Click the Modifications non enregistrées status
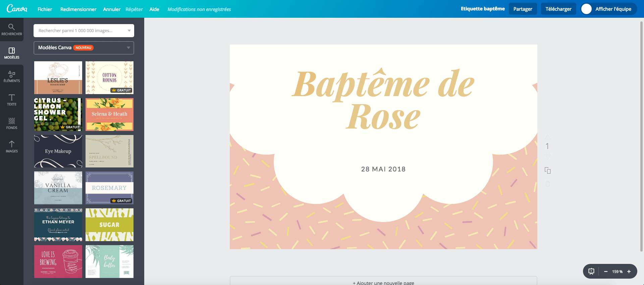 [x=199, y=9]
